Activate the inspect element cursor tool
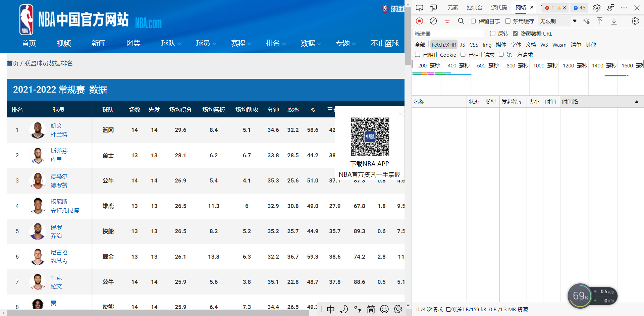 419,7
